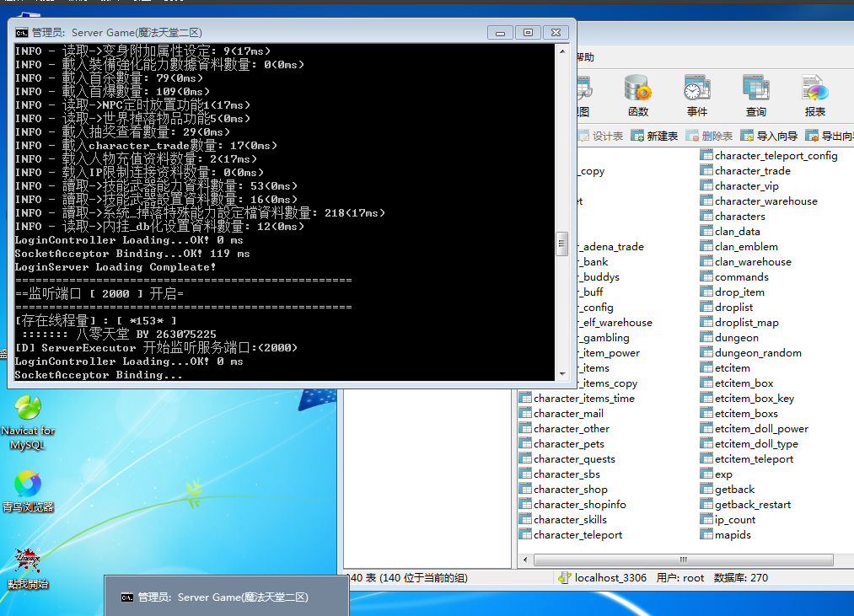Select the character_teleport table

pos(571,535)
